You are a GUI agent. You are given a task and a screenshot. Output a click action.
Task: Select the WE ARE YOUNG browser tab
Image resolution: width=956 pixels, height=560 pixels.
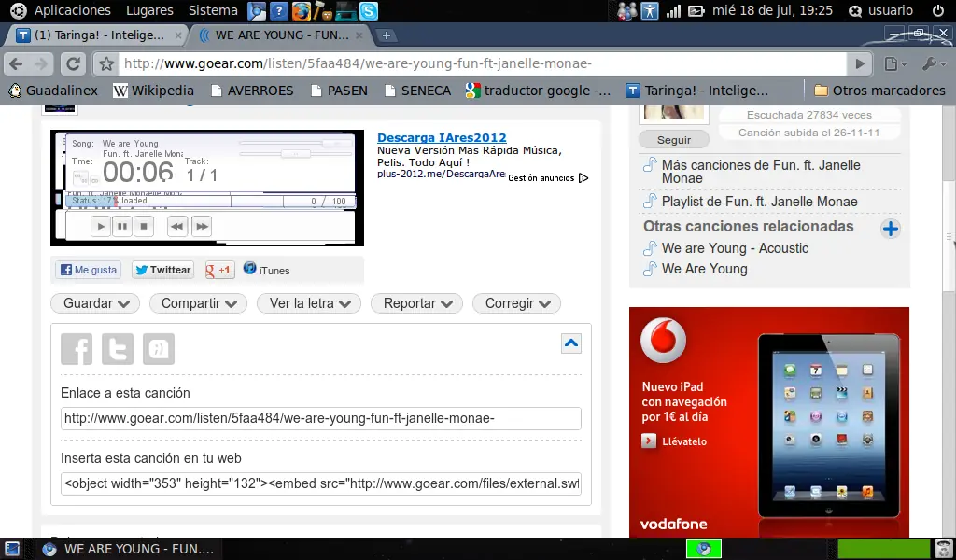[281, 35]
